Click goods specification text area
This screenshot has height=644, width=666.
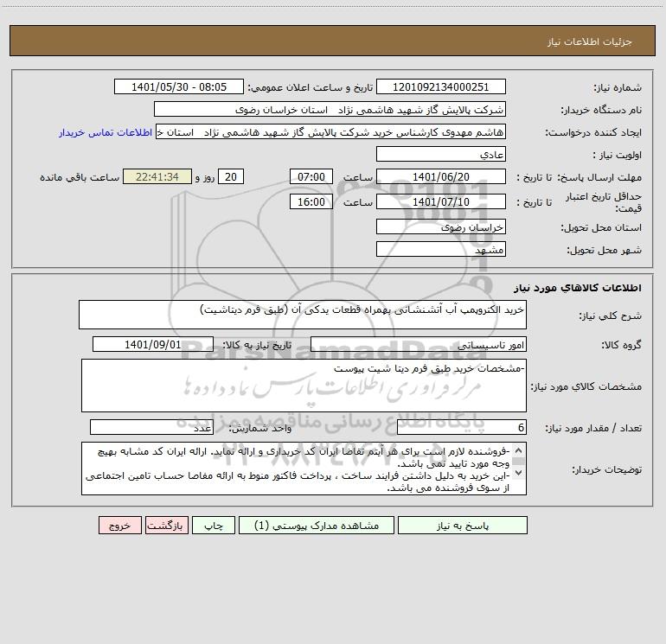tap(304, 386)
